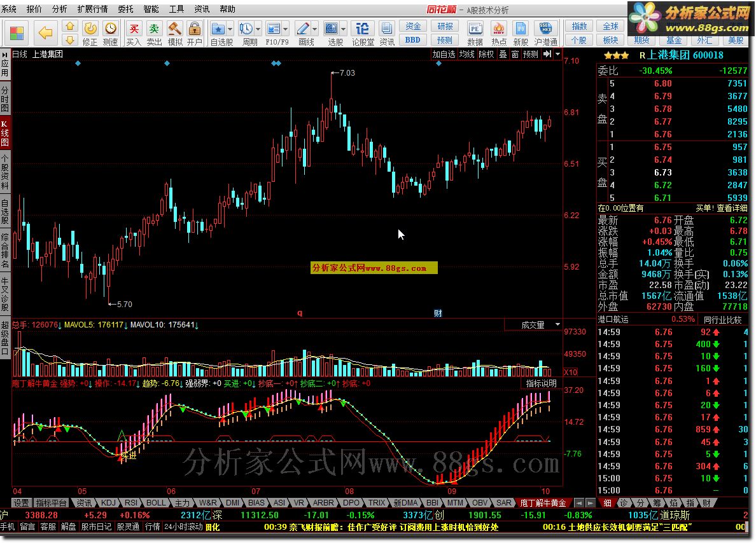Click the down arrow icon in toolbar
The image size is (756, 543).
pos(70,40)
